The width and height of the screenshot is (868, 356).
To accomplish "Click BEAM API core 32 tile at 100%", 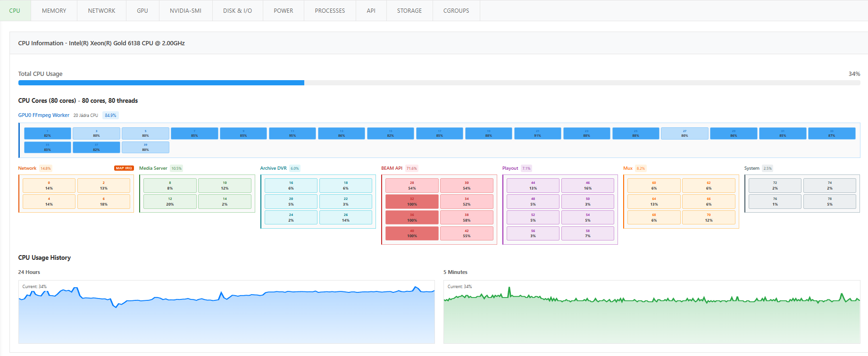I will 412,201.
